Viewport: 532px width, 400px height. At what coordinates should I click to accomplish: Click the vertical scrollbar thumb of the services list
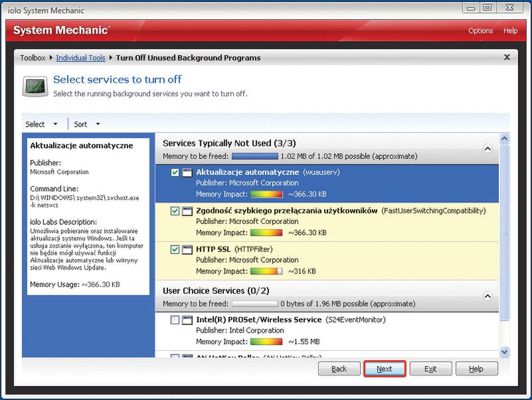[x=504, y=232]
